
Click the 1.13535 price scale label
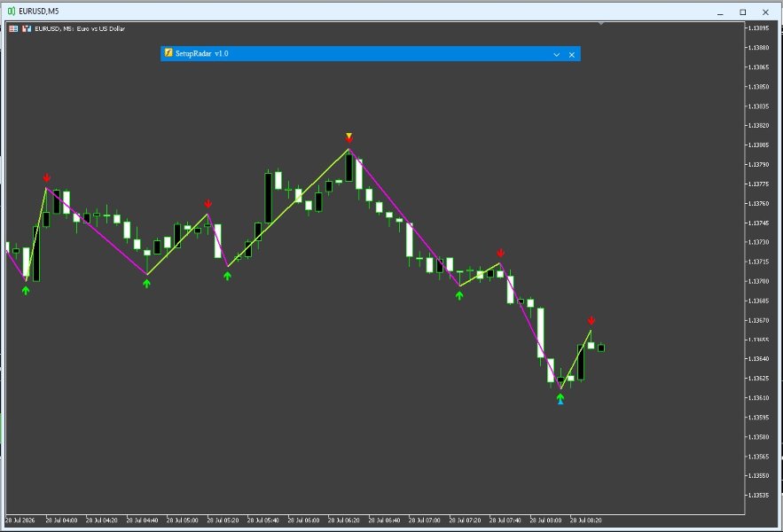coord(758,495)
